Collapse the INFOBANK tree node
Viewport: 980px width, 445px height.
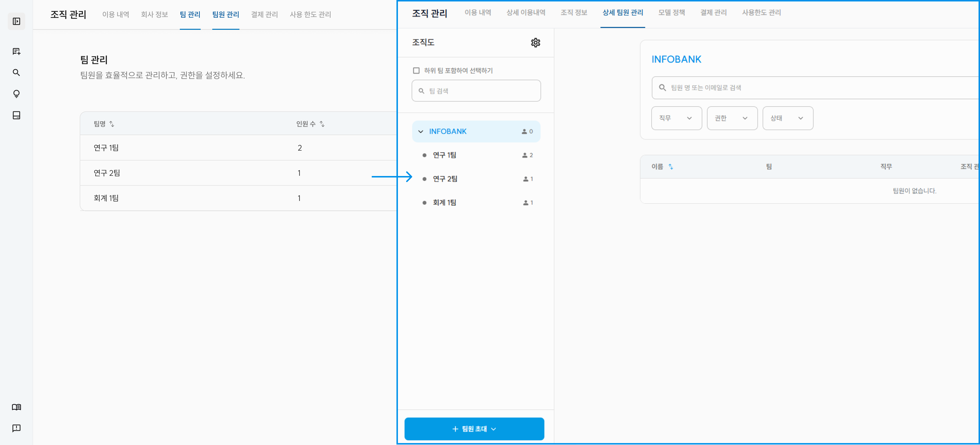pyautogui.click(x=420, y=131)
